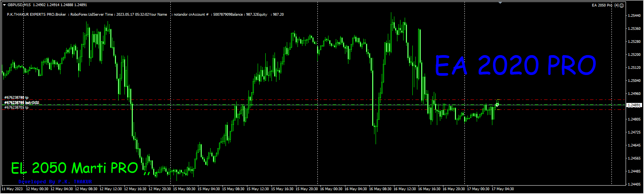Open the GBPUSD,M15 chart dropdown triangle

pos(4,5)
